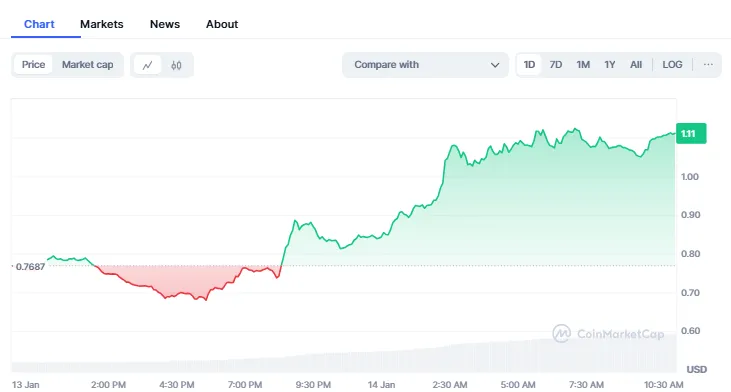The width and height of the screenshot is (731, 392).
Task: Click the 9:30 PM time label
Action: pos(313,385)
